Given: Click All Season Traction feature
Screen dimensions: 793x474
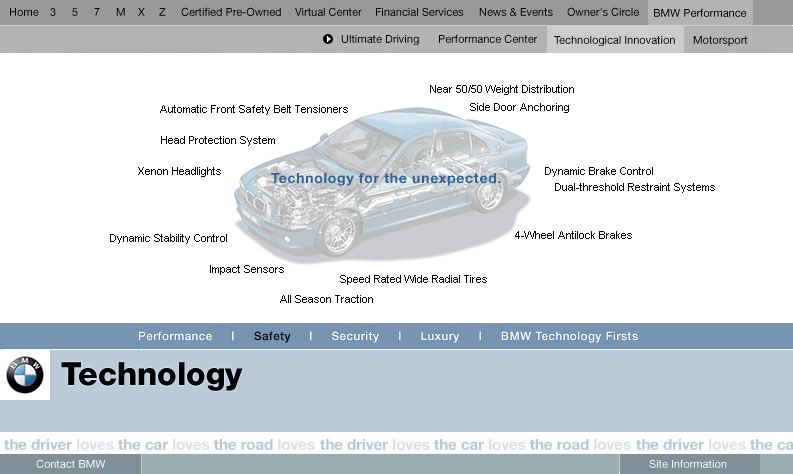Looking at the screenshot, I should pos(327,299).
